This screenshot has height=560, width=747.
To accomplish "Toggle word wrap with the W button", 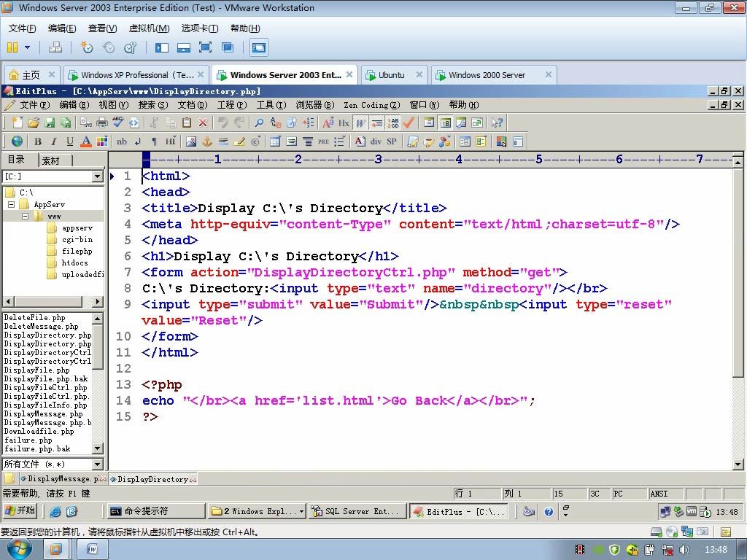I will (x=360, y=122).
